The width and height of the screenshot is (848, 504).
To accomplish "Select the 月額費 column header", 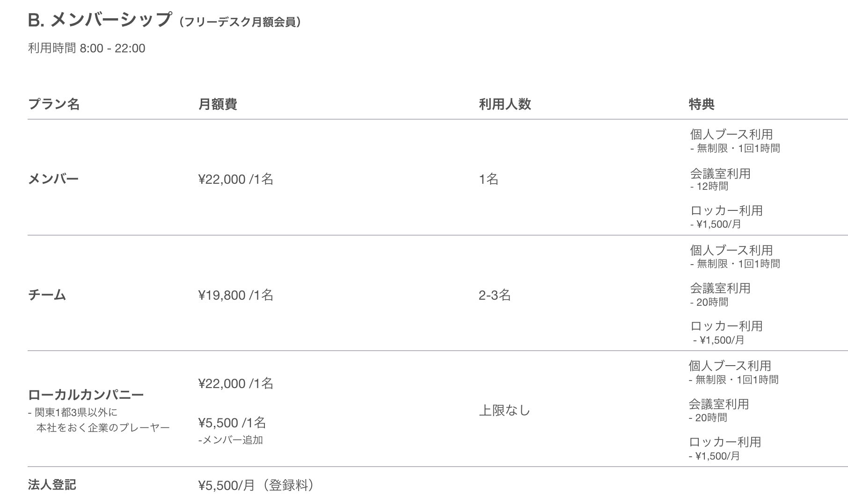I will click(218, 104).
